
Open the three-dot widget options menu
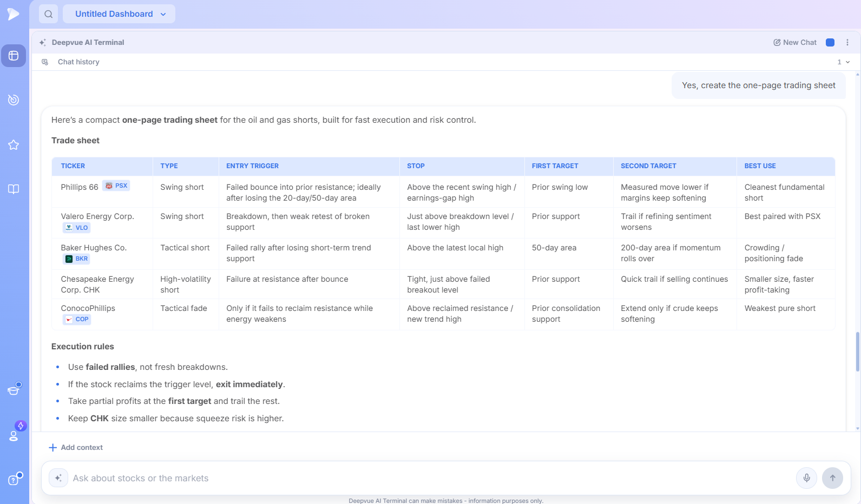pyautogui.click(x=847, y=42)
